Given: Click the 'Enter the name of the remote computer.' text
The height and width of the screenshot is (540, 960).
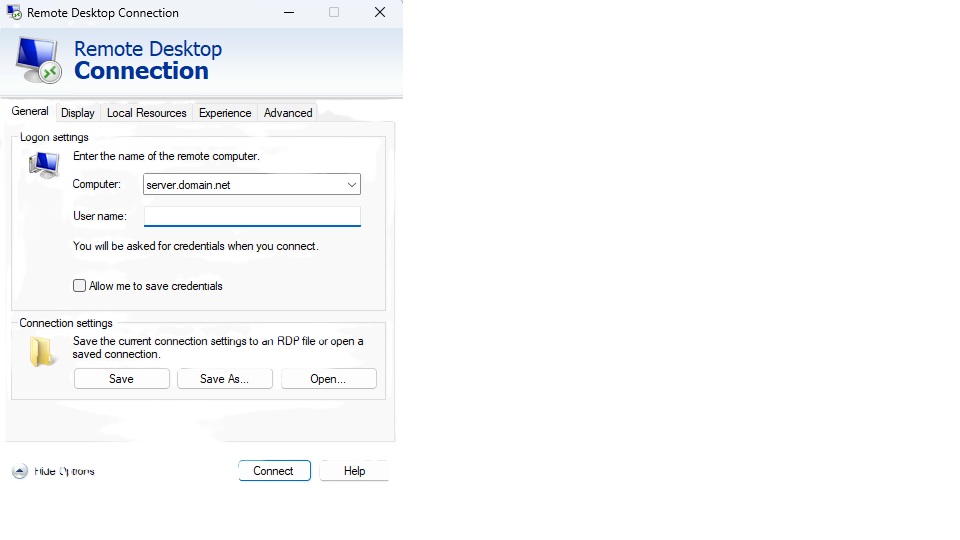Looking at the screenshot, I should click(x=167, y=156).
